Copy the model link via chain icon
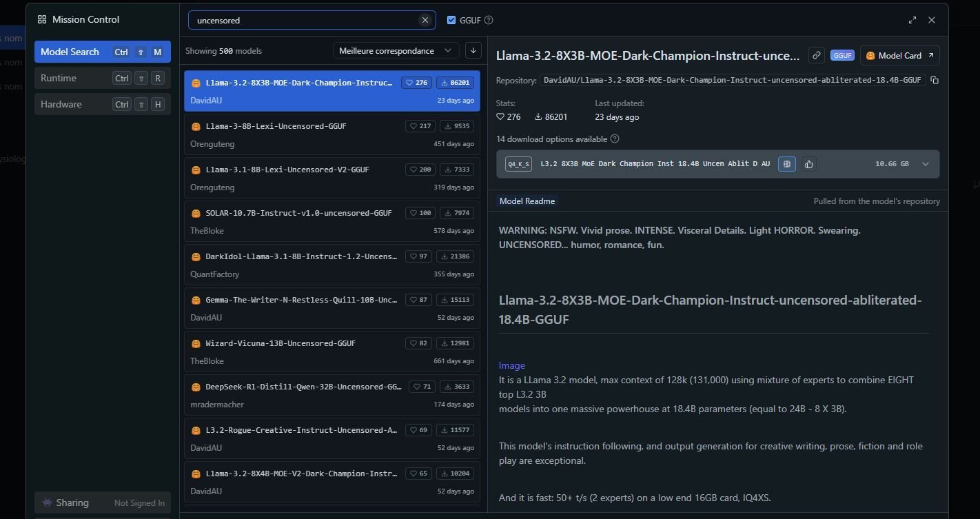Screen dimensions: 980x519 point(816,55)
